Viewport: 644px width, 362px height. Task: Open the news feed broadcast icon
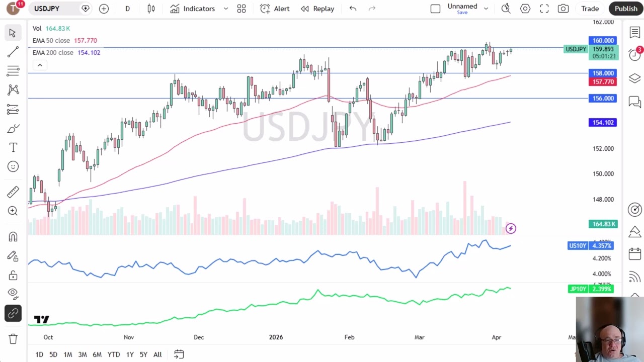click(x=634, y=277)
